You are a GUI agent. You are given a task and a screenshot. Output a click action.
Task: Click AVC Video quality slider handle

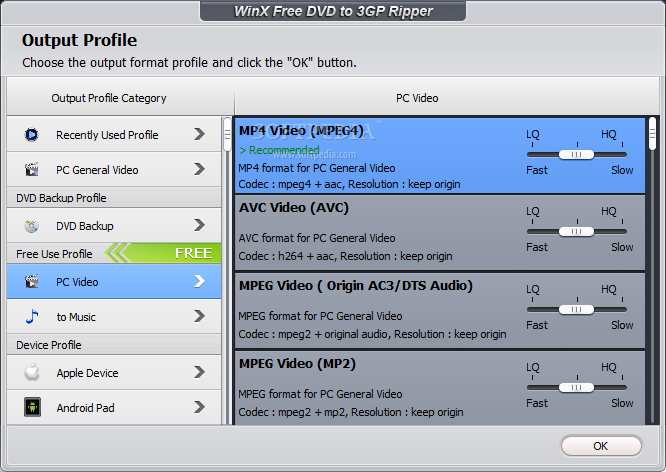(576, 232)
